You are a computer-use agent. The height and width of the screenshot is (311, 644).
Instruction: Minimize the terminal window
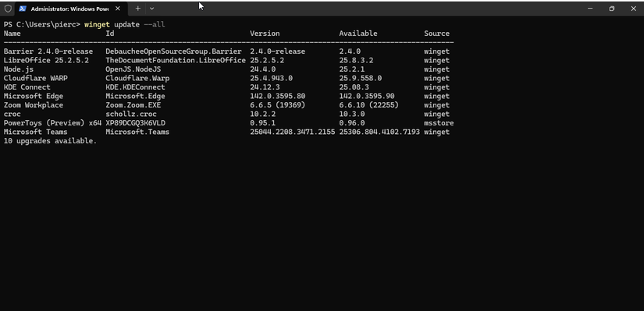coord(590,9)
